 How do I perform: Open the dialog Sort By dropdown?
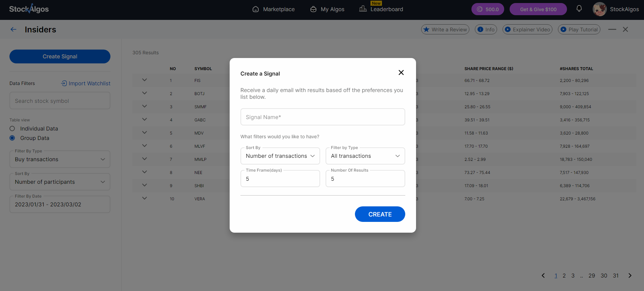pos(280,156)
